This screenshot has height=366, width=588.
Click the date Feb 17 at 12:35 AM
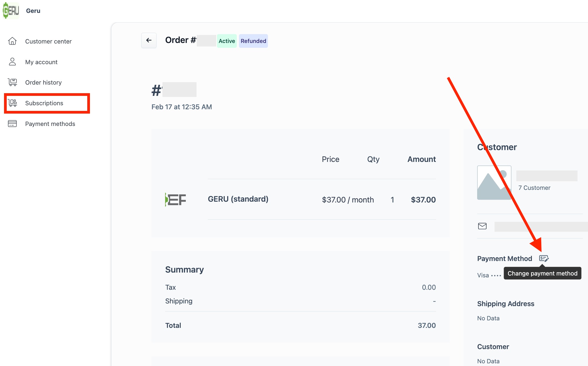pos(182,107)
